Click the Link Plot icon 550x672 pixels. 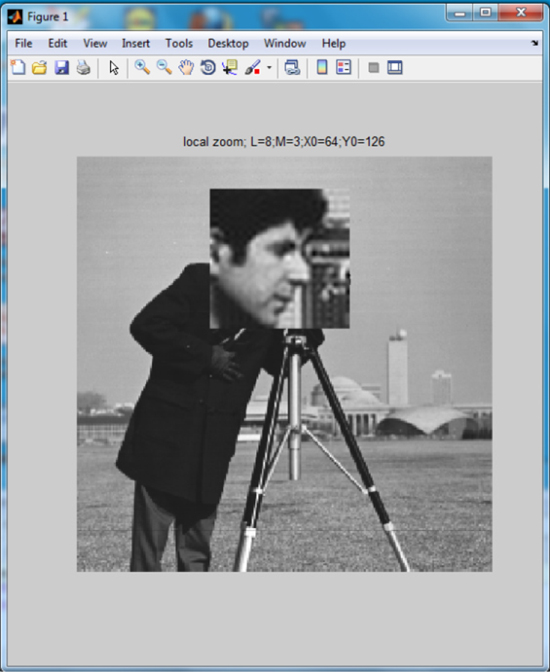292,67
